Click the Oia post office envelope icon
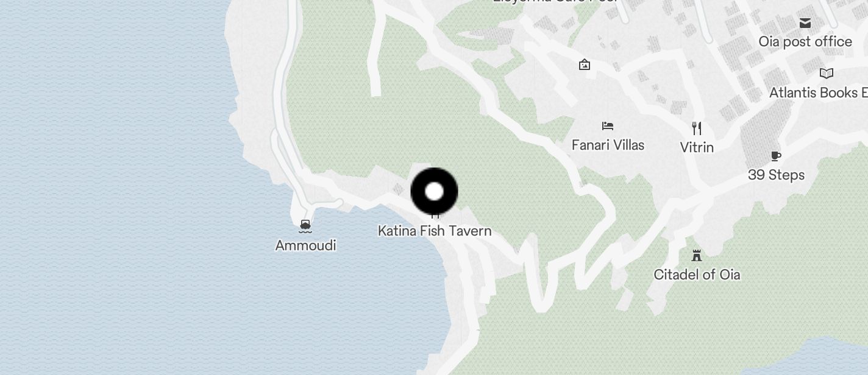 (x=805, y=23)
